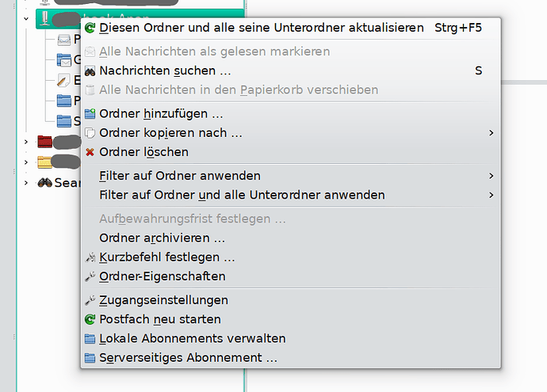Expand the Search folder tree node
This screenshot has height=392, width=547.
tap(26, 182)
